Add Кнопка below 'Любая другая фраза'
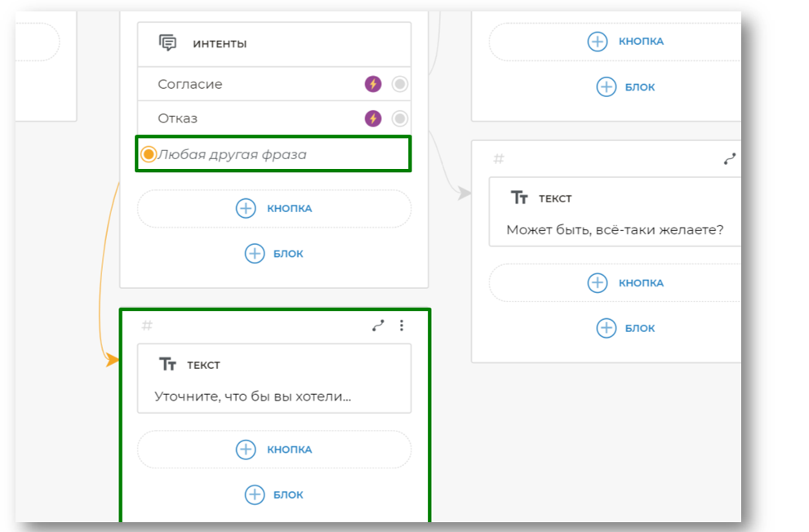Screen dimensions: 809x532 pos(273,208)
